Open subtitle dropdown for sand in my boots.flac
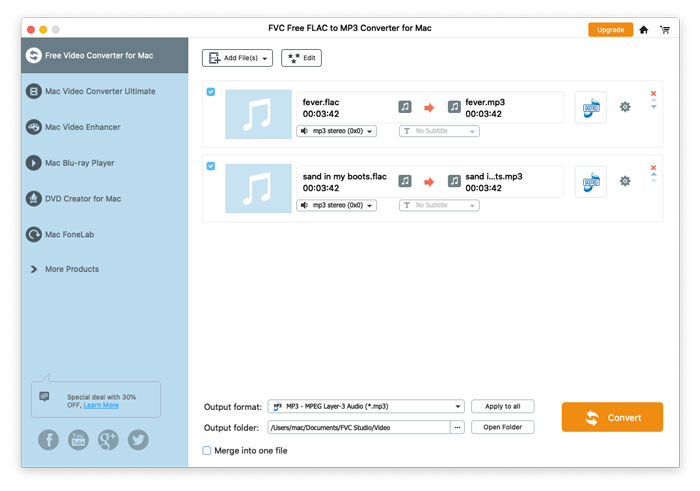 click(x=439, y=205)
